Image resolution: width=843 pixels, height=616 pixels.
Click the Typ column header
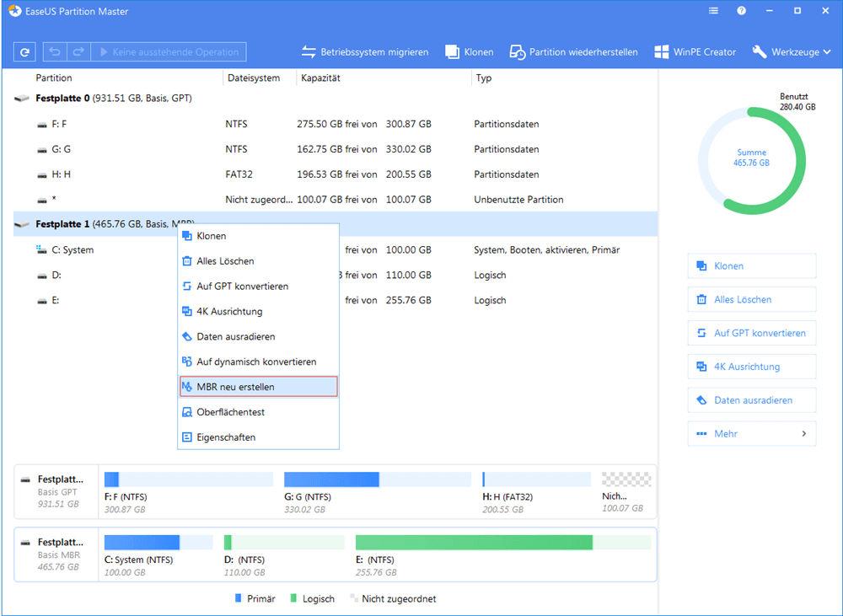[x=483, y=78]
